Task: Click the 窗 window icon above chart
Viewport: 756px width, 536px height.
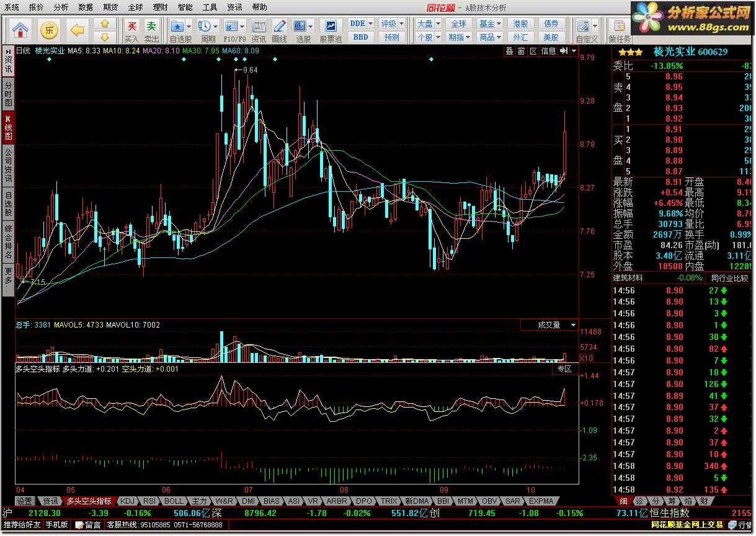Action: click(x=522, y=51)
